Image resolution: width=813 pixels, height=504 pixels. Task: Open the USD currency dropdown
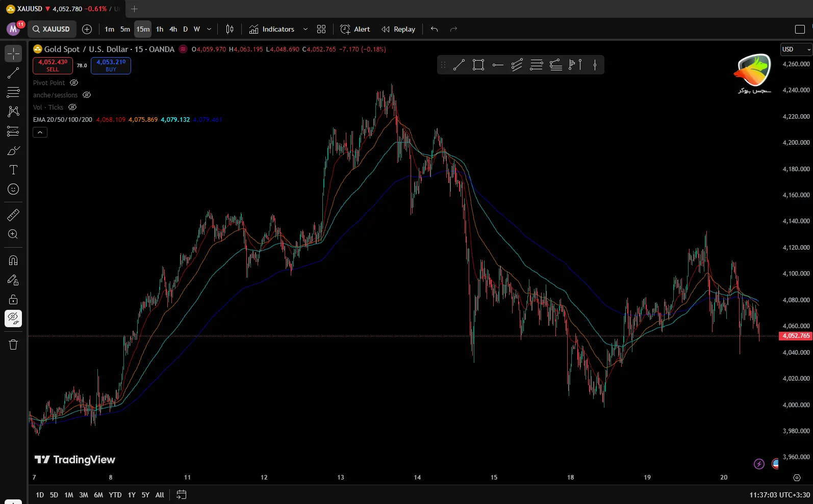point(796,49)
